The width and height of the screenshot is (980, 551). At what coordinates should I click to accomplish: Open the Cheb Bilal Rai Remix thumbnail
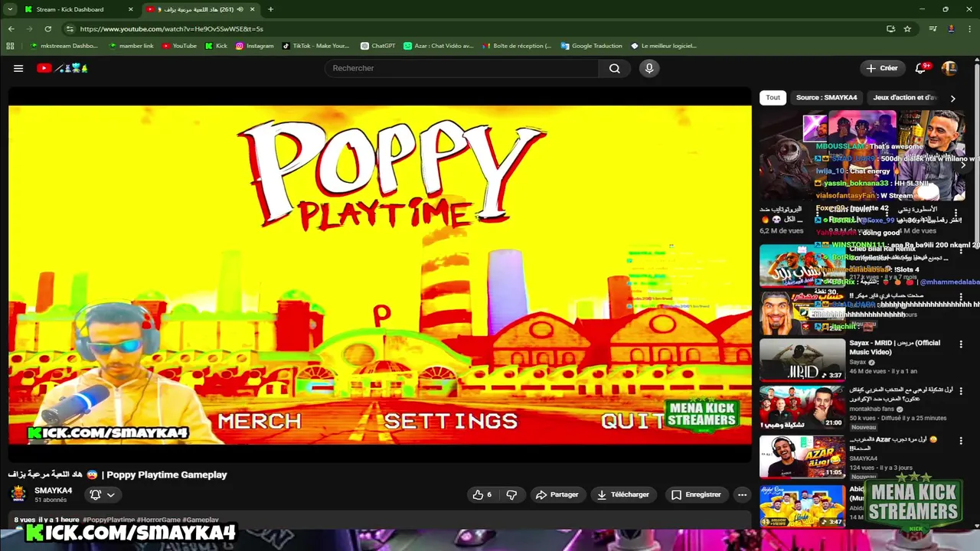pyautogui.click(x=802, y=265)
